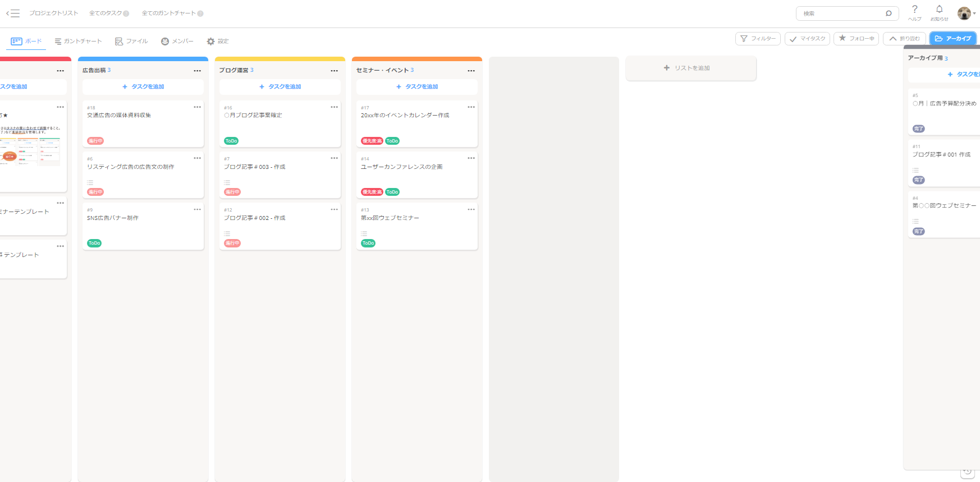Open options for SNS広告バナー制作 card

click(x=197, y=209)
